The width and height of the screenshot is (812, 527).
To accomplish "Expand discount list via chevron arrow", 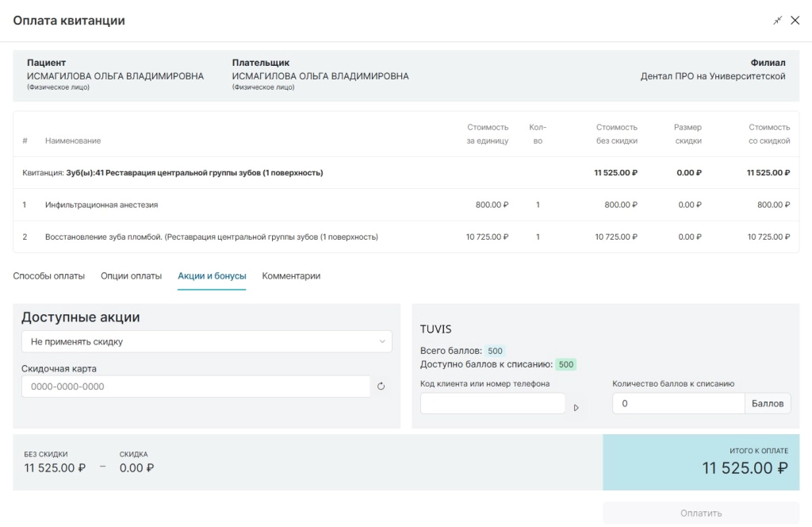I will point(382,341).
